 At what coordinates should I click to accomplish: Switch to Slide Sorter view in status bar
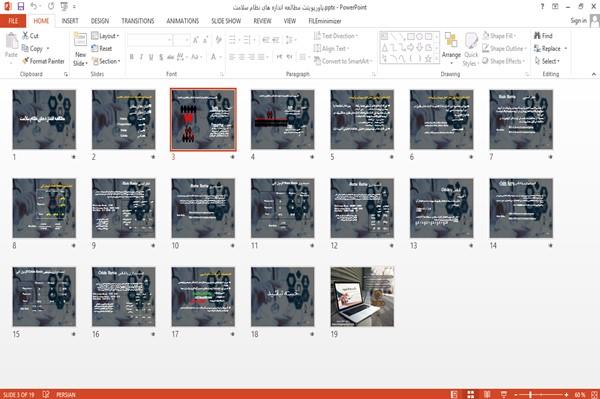pyautogui.click(x=471, y=394)
